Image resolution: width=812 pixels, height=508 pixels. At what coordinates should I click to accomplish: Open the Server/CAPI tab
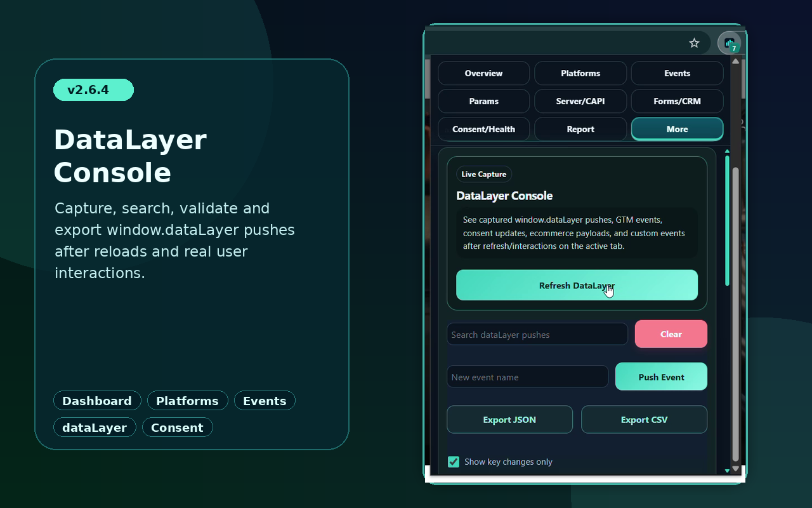pos(580,101)
